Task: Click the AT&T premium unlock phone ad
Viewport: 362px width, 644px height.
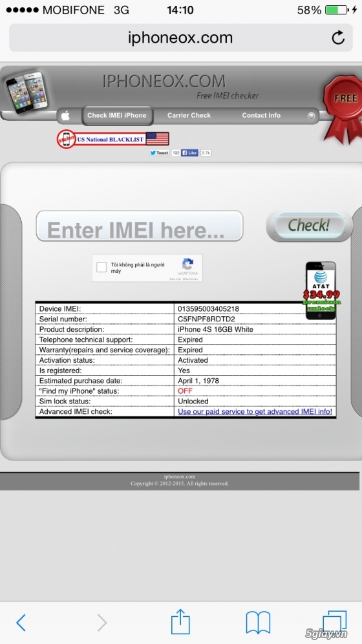Action: (x=321, y=290)
